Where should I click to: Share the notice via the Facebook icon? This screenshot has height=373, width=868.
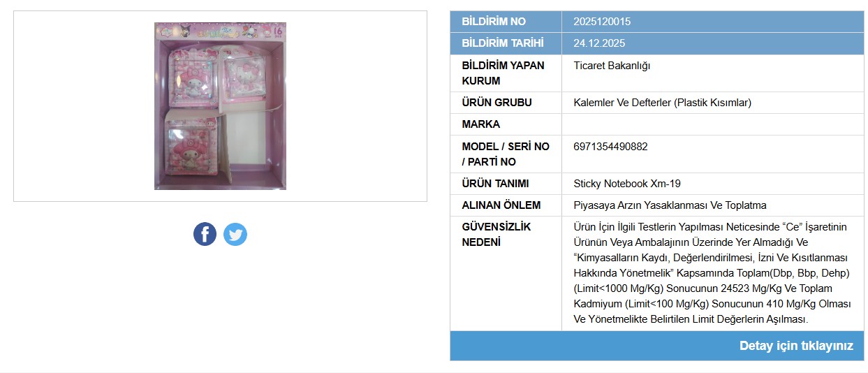click(x=205, y=234)
